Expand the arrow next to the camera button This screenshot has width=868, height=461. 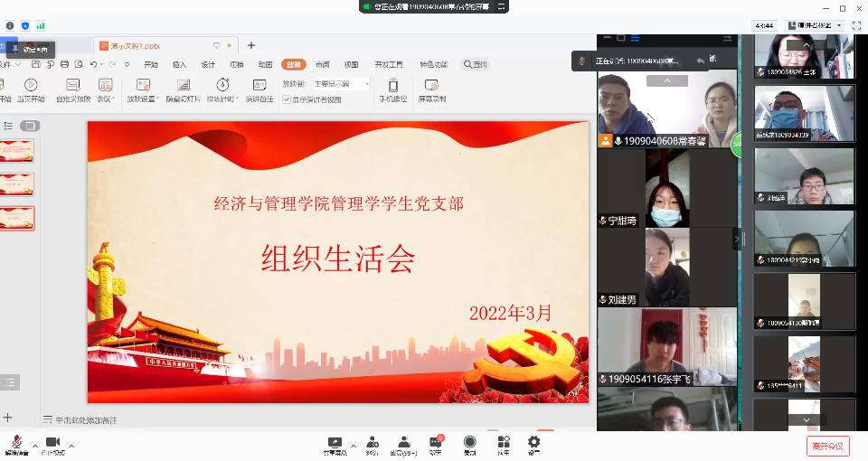pos(71,445)
